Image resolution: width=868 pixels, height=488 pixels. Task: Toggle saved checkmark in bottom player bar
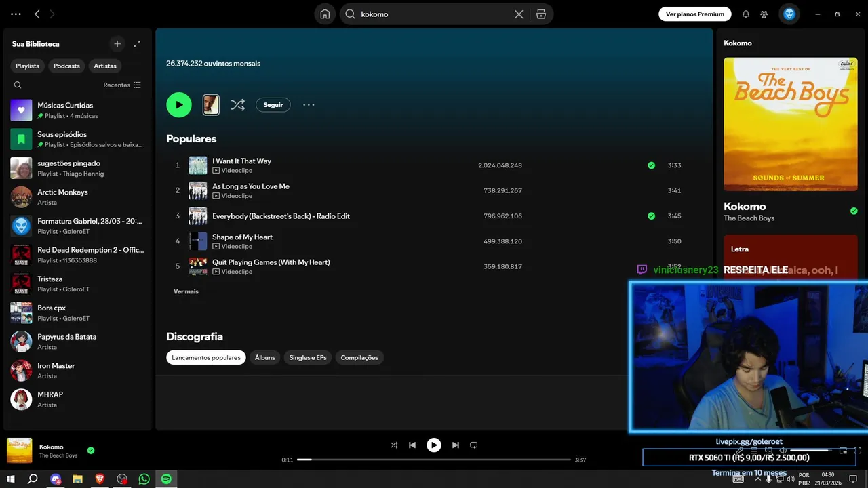[x=91, y=450]
